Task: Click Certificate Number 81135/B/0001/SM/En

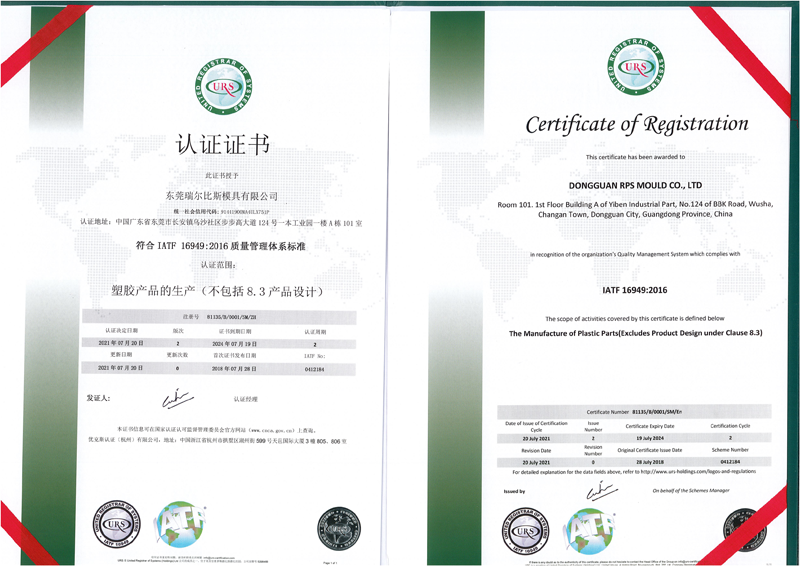Action: coord(634,412)
